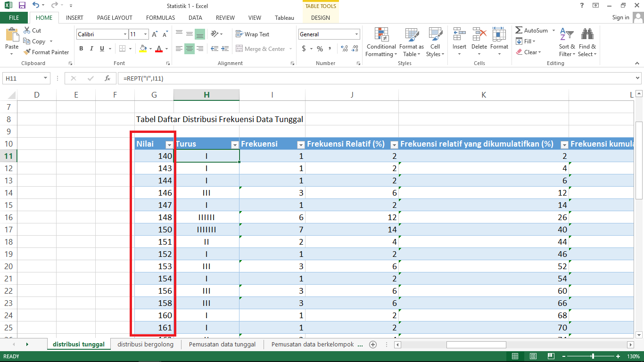
Task: Open the Tableau menu tab
Action: point(284,17)
